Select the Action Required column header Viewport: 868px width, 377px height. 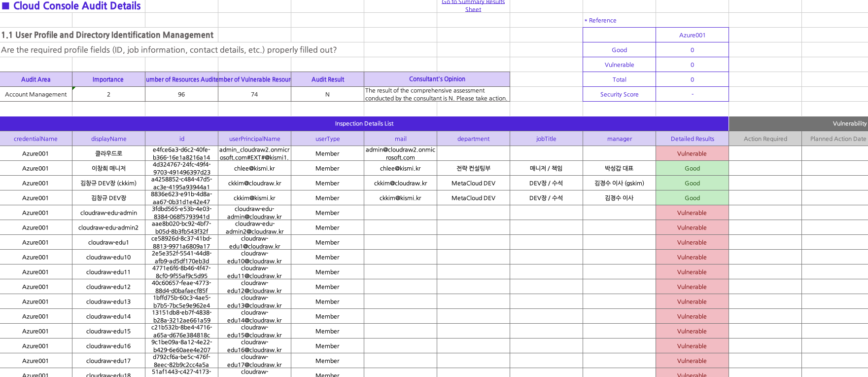click(765, 139)
